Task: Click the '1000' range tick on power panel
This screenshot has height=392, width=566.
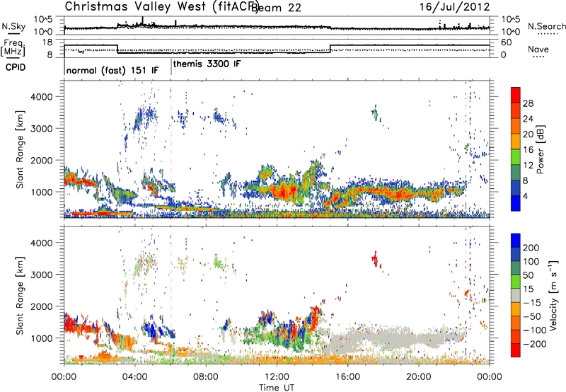Action: click(42, 192)
